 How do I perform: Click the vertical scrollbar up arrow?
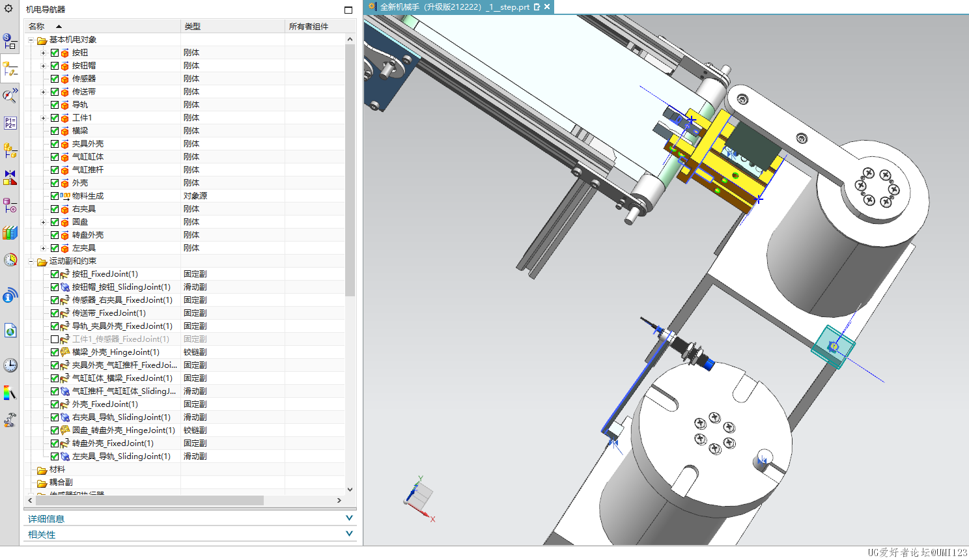pyautogui.click(x=350, y=39)
